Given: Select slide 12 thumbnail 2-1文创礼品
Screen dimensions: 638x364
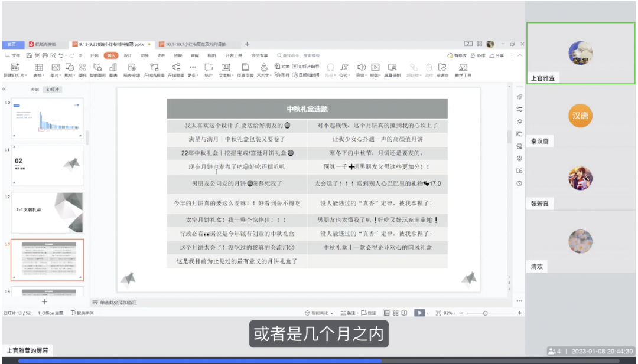Looking at the screenshot, I should pyautogui.click(x=47, y=212).
